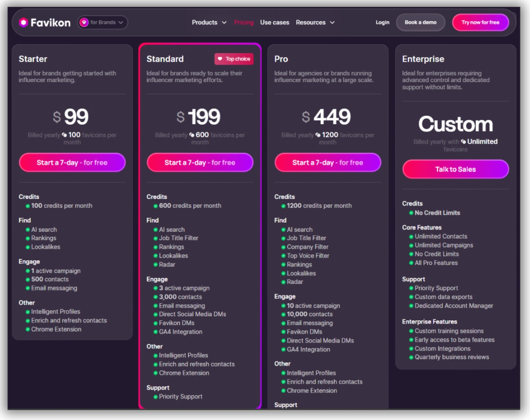Click Early access to beta features text
The width and height of the screenshot is (530, 420).
click(x=455, y=340)
